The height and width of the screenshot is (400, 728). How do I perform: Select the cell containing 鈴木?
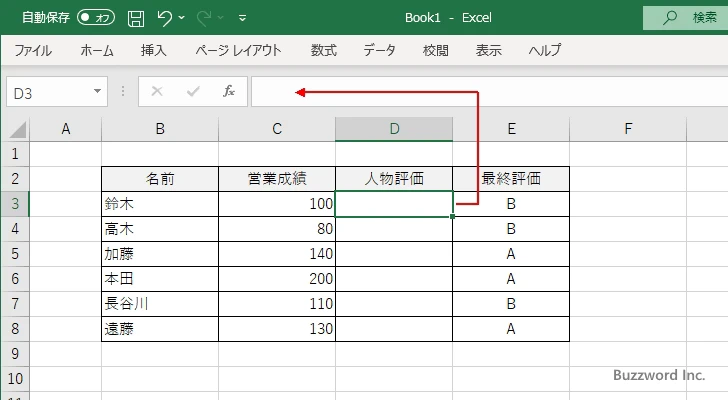(160, 204)
